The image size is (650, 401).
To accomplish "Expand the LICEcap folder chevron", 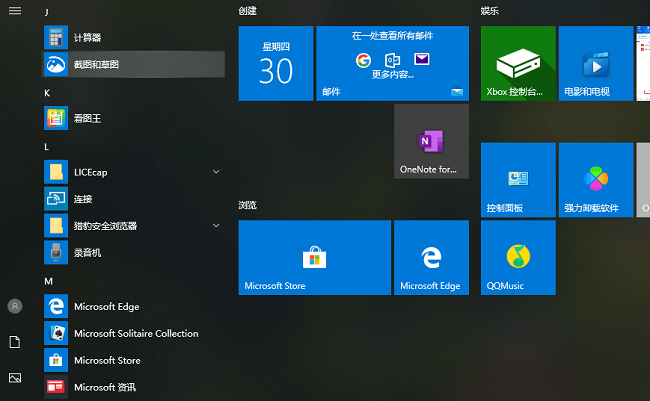I will 216,172.
